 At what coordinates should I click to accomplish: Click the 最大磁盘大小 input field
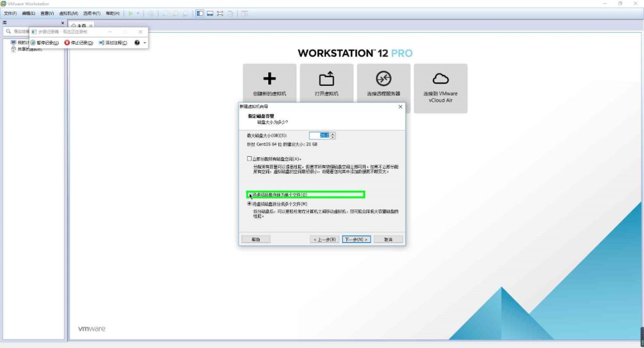319,135
